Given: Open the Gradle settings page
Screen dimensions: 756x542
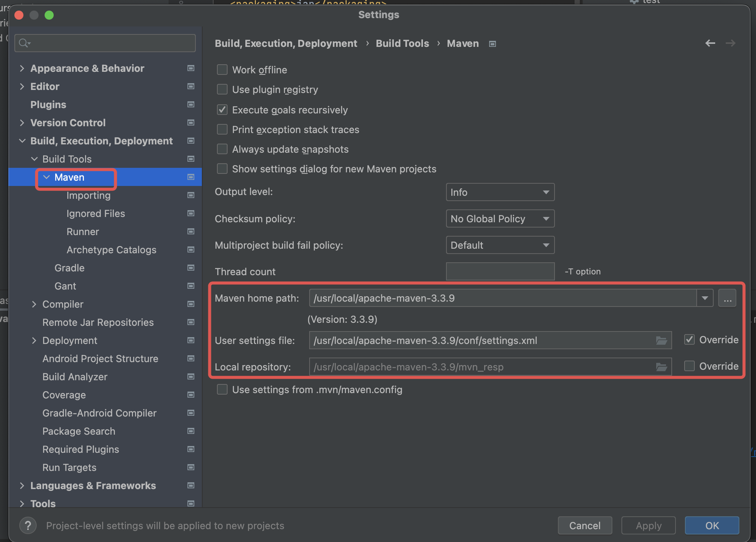Looking at the screenshot, I should 70,268.
